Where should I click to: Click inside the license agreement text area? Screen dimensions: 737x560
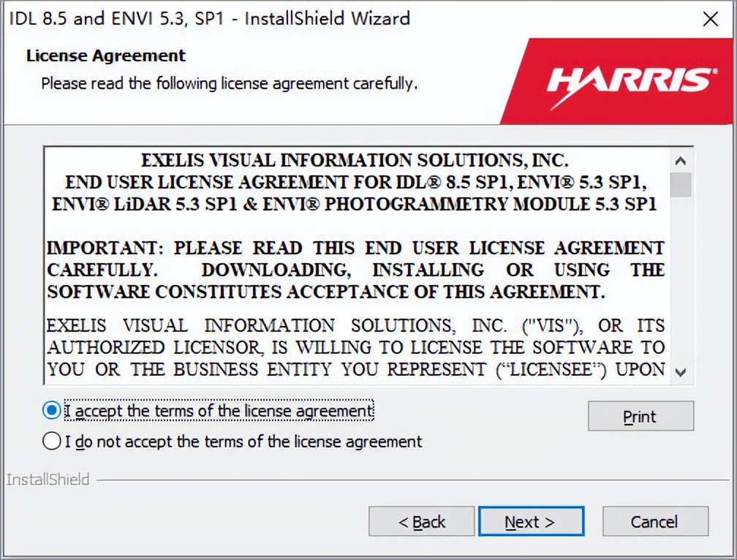pos(358,263)
